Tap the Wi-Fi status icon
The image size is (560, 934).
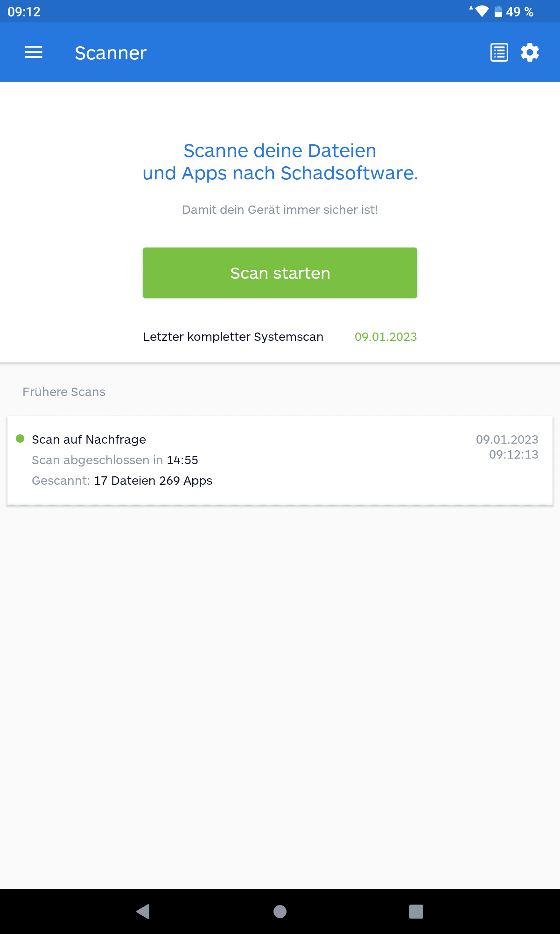point(481,11)
